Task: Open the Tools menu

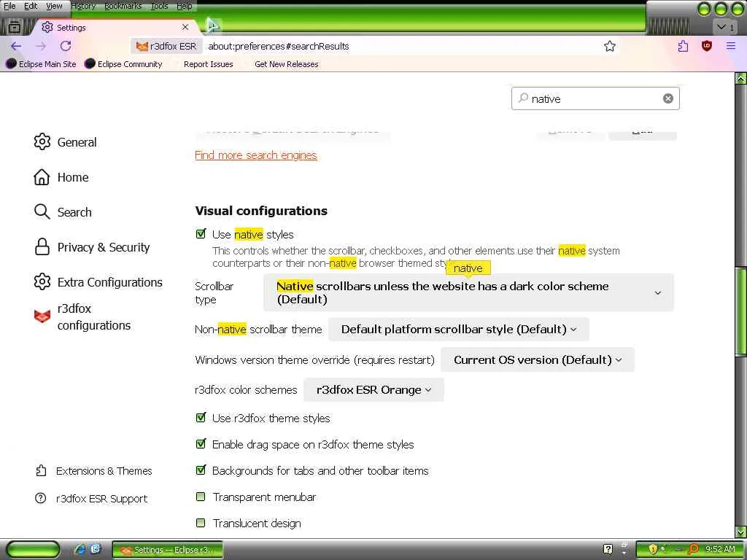Action: coord(159,6)
